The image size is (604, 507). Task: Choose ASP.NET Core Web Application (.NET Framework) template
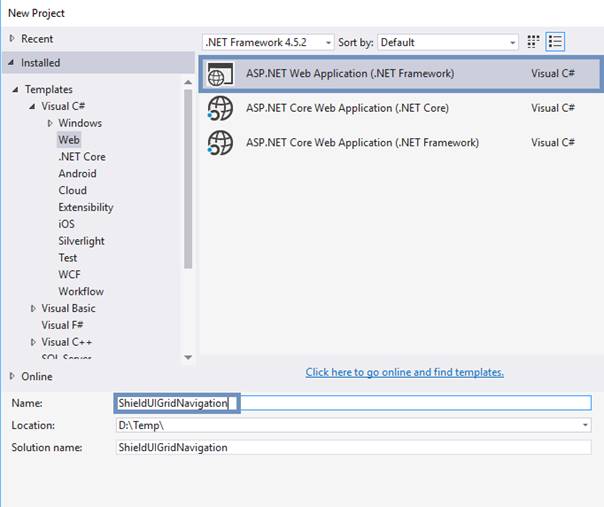click(400, 143)
